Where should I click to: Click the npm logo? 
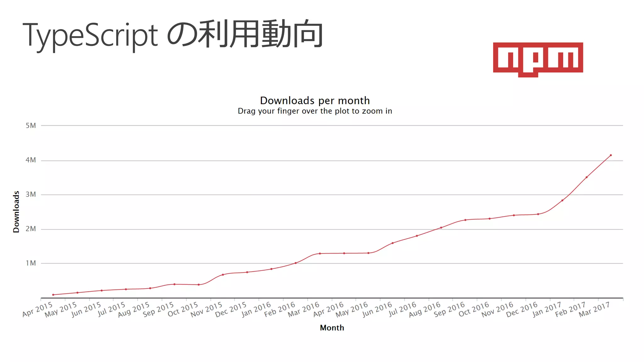pos(538,60)
